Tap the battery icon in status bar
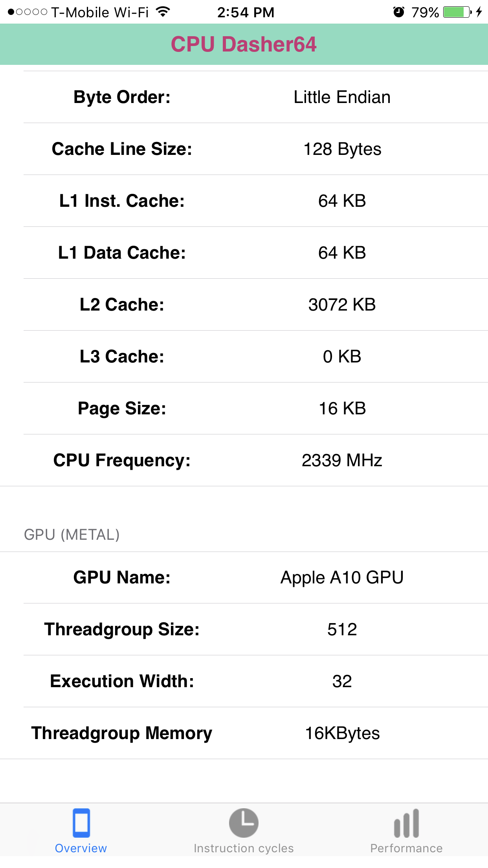 click(457, 12)
